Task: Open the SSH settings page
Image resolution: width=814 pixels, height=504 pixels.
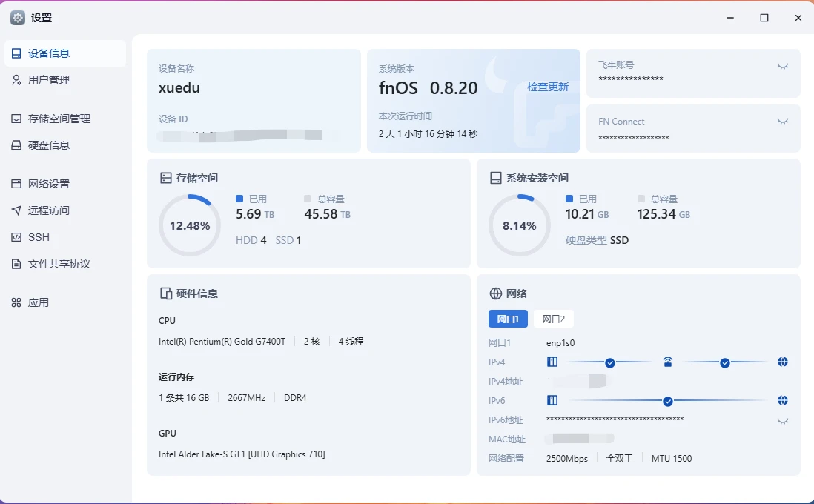Action: point(39,237)
